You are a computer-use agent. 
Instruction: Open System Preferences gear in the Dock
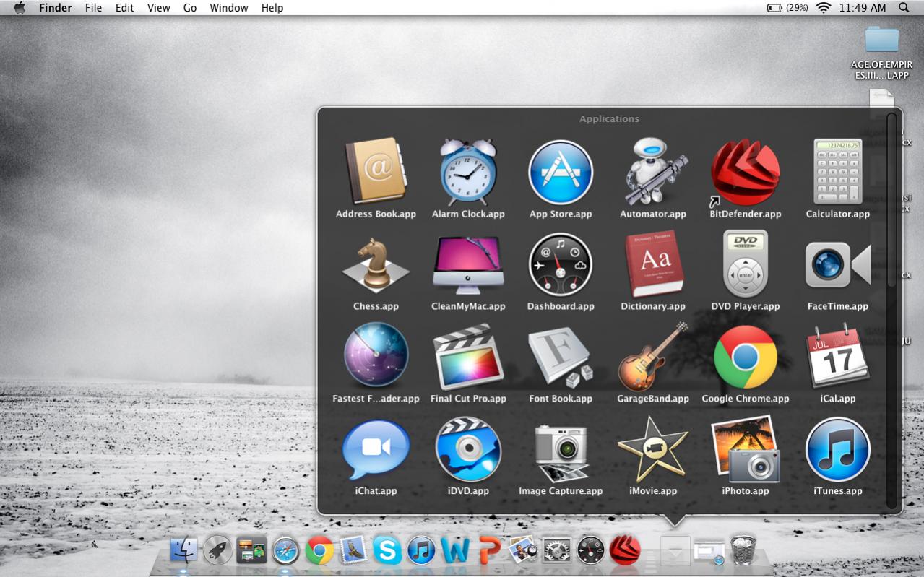(556, 551)
